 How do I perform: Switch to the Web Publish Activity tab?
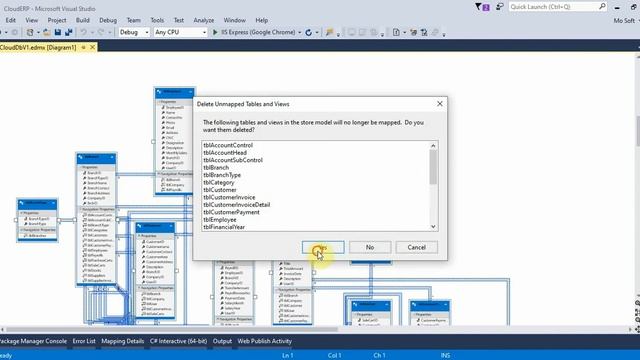tap(264, 341)
